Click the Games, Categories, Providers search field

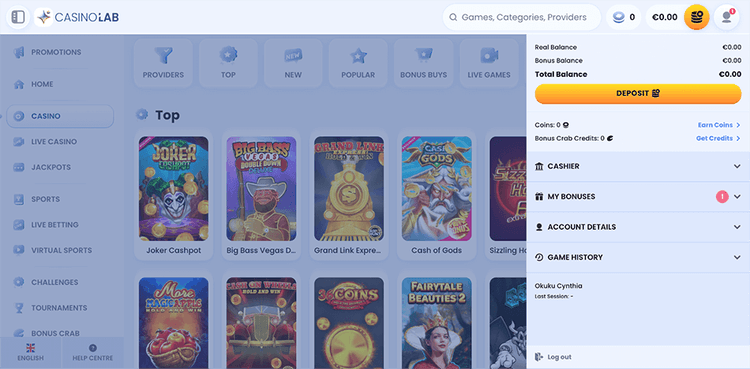click(x=521, y=17)
